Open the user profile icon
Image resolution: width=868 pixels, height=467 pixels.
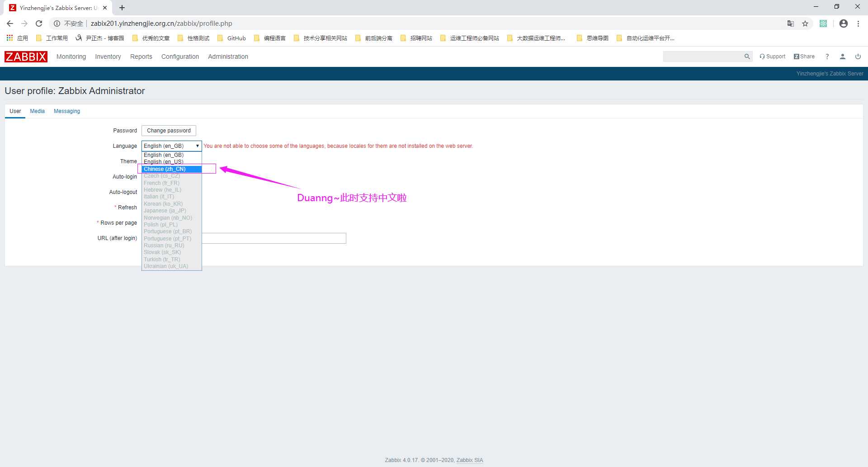pos(842,57)
